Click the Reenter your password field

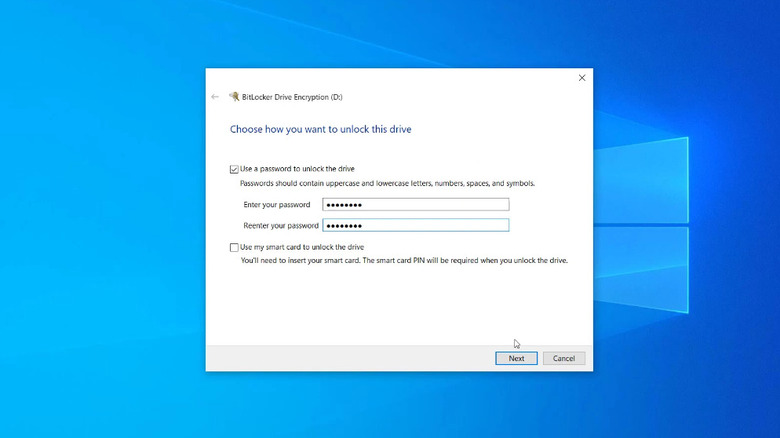(415, 225)
